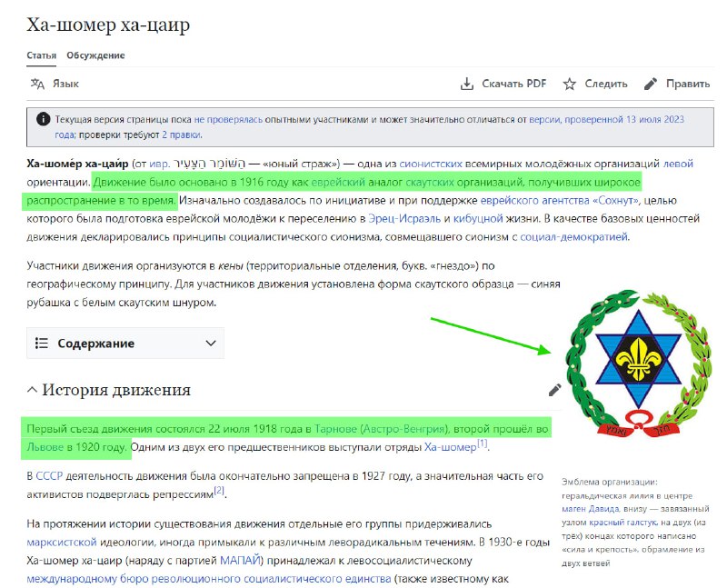The image size is (727, 588).
Task: Click the 'маген Давида' caption link
Action: [x=590, y=509]
